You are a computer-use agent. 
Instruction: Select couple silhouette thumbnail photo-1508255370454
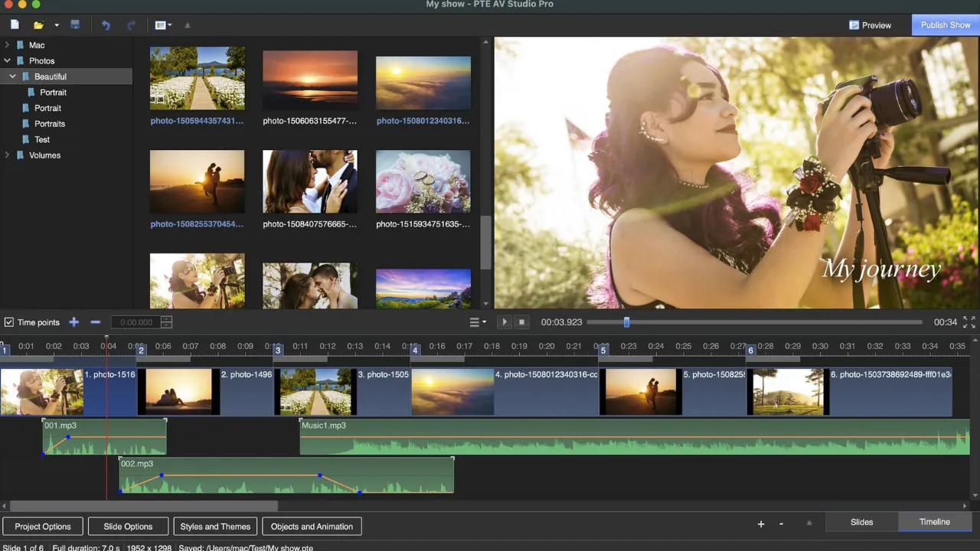click(198, 181)
